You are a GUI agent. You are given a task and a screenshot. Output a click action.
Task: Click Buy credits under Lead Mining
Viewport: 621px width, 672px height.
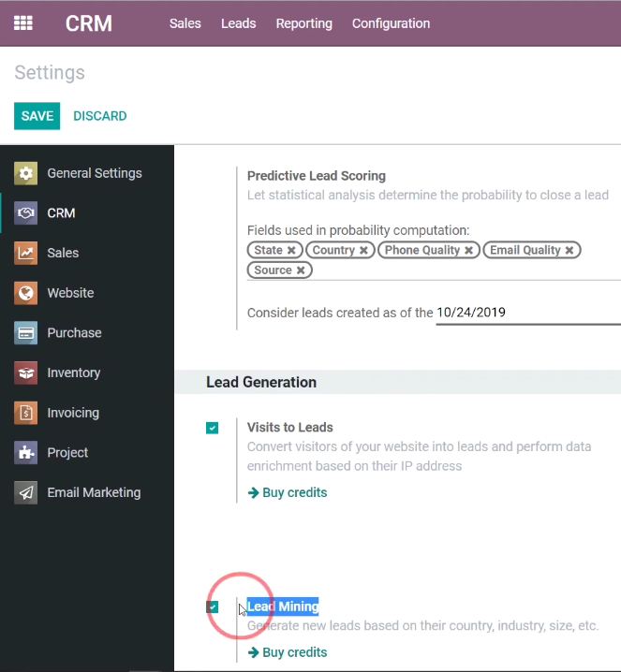pos(288,652)
